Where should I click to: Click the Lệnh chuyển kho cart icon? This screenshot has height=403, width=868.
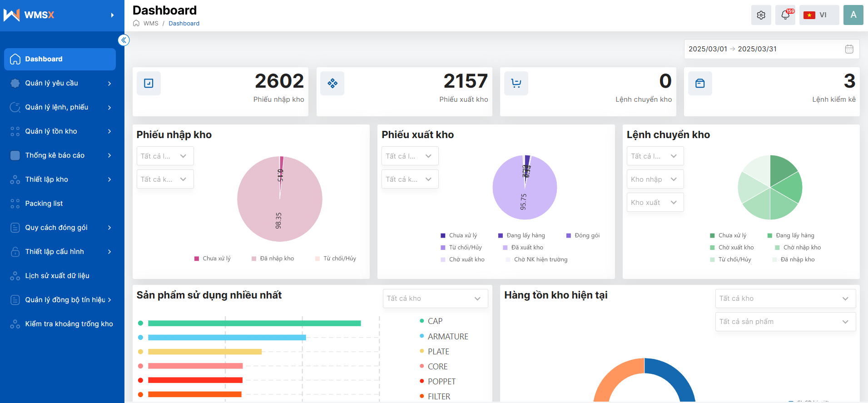[x=516, y=83]
